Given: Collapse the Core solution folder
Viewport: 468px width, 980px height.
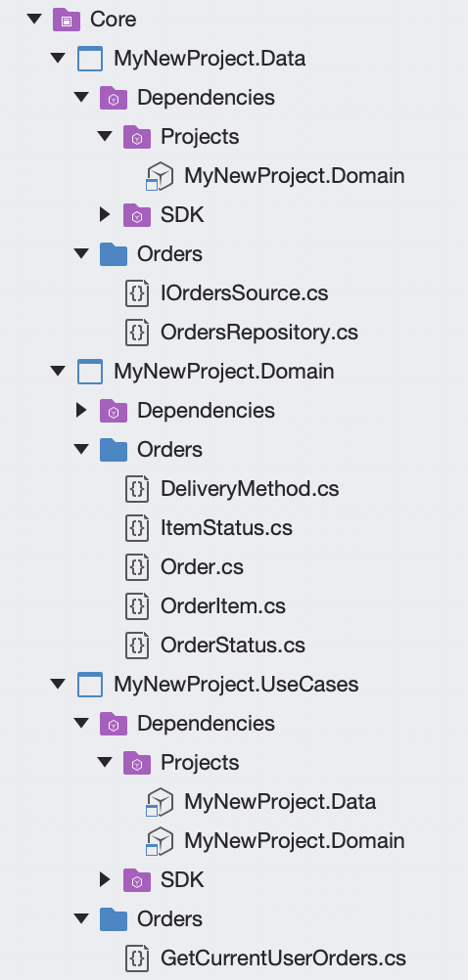Looking at the screenshot, I should (34, 20).
